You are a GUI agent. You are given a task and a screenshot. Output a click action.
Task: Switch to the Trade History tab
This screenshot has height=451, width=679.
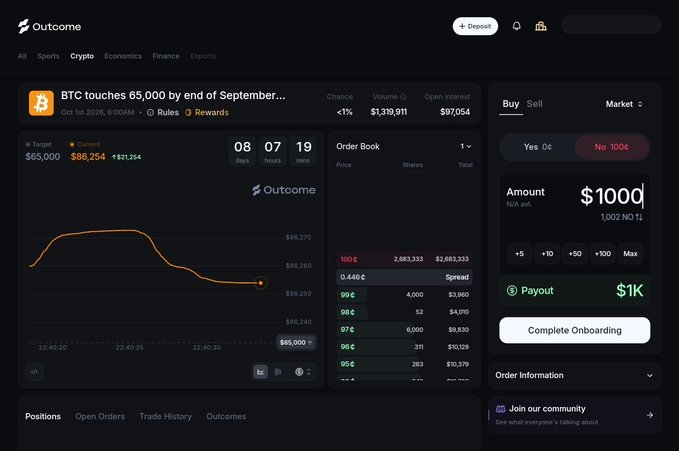pos(165,416)
